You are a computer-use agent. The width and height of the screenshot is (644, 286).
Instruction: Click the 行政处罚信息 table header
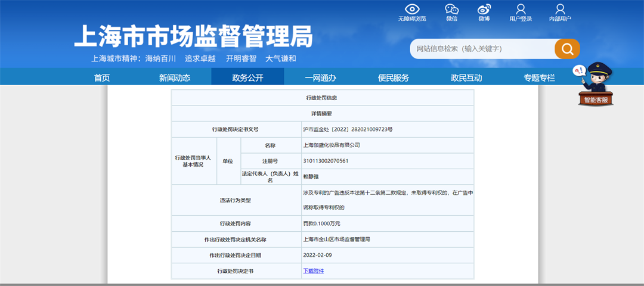pyautogui.click(x=322, y=97)
